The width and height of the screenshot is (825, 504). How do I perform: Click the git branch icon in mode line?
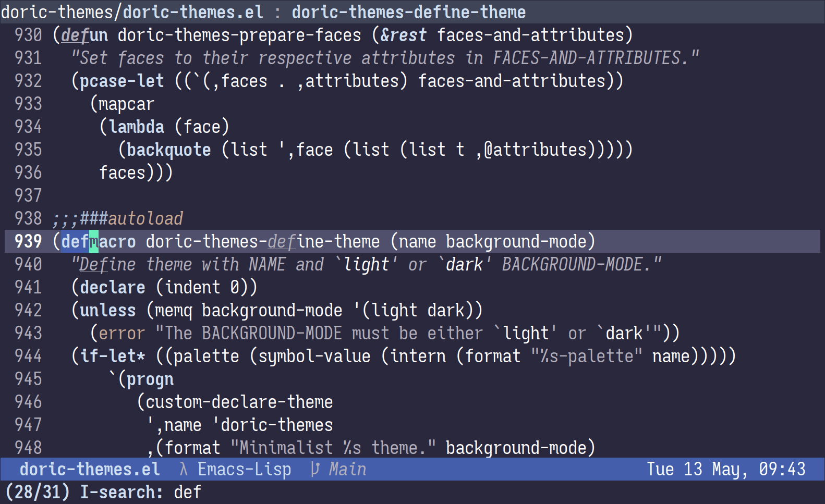click(314, 470)
